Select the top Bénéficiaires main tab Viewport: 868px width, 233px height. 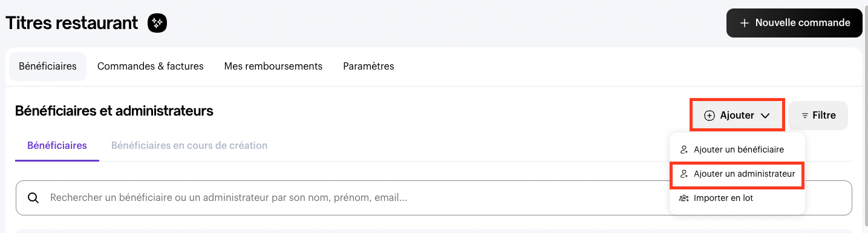[48, 67]
